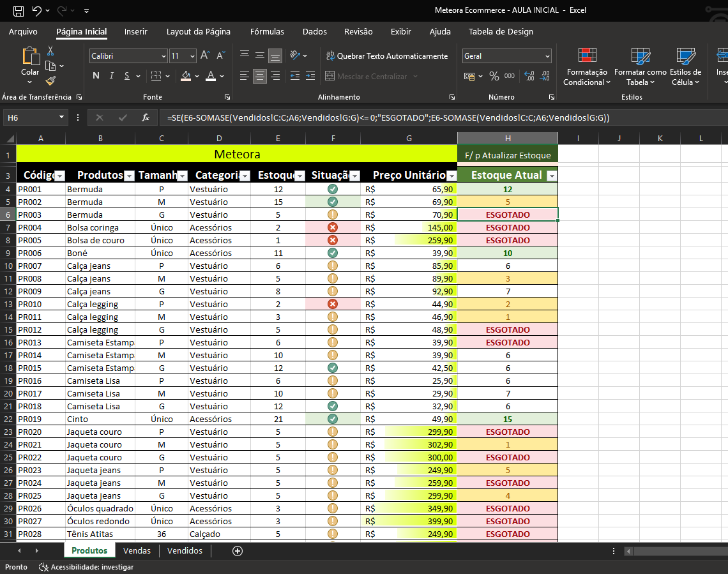The height and width of the screenshot is (574, 728).
Task: Increase indent in Alinhamento group
Action: click(310, 75)
